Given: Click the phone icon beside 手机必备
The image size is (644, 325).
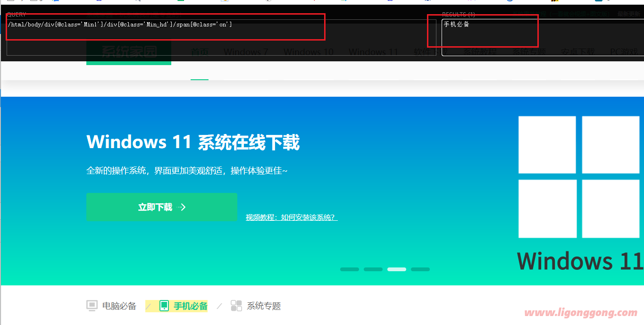Looking at the screenshot, I should click(x=164, y=306).
